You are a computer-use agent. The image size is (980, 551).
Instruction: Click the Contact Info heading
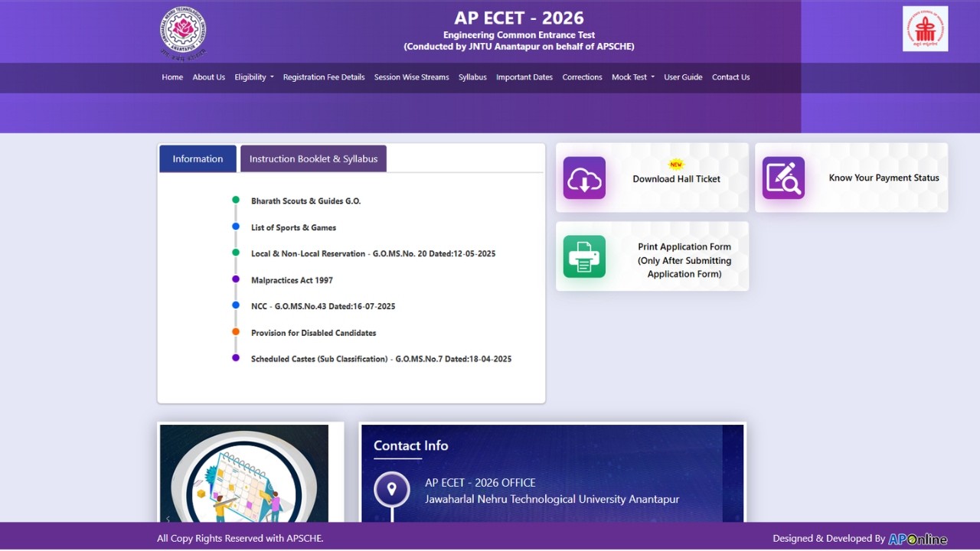coord(411,445)
